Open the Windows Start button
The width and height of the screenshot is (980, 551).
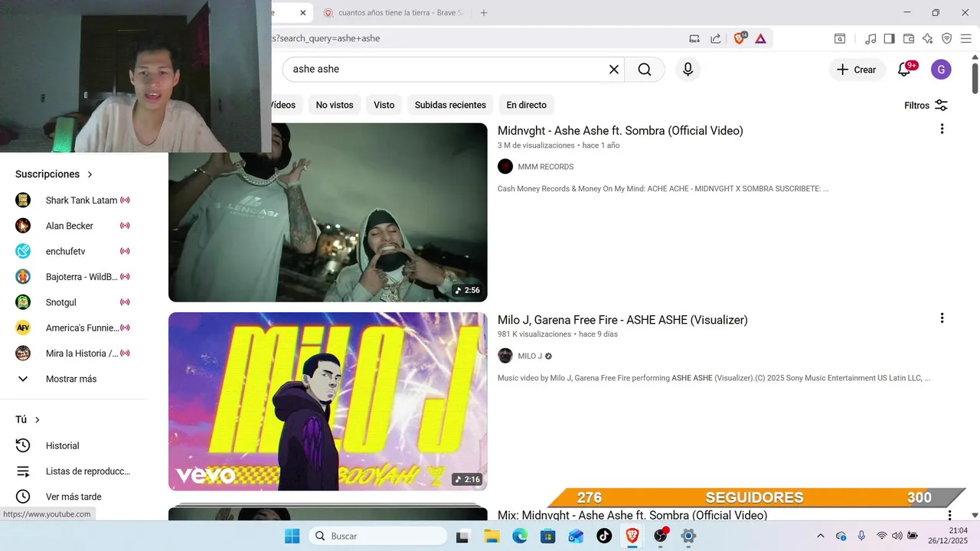pos(292,536)
